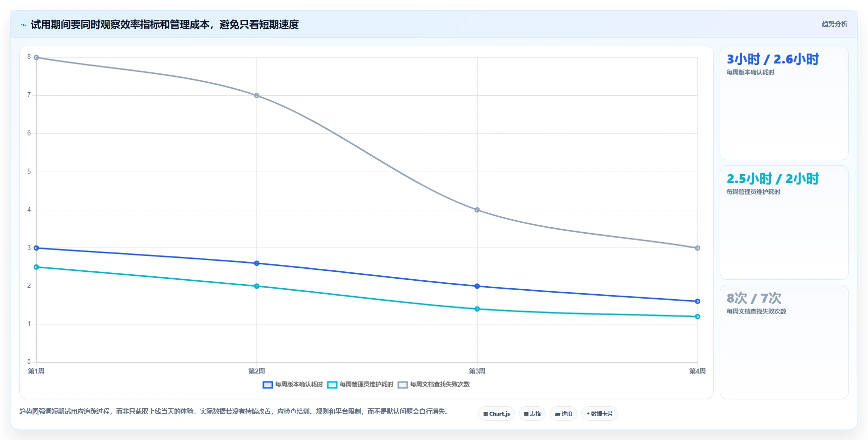Image resolution: width=868 pixels, height=440 pixels.
Task: Toggle the 每周管理员维护耗时 series in the legend
Action: coord(360,384)
